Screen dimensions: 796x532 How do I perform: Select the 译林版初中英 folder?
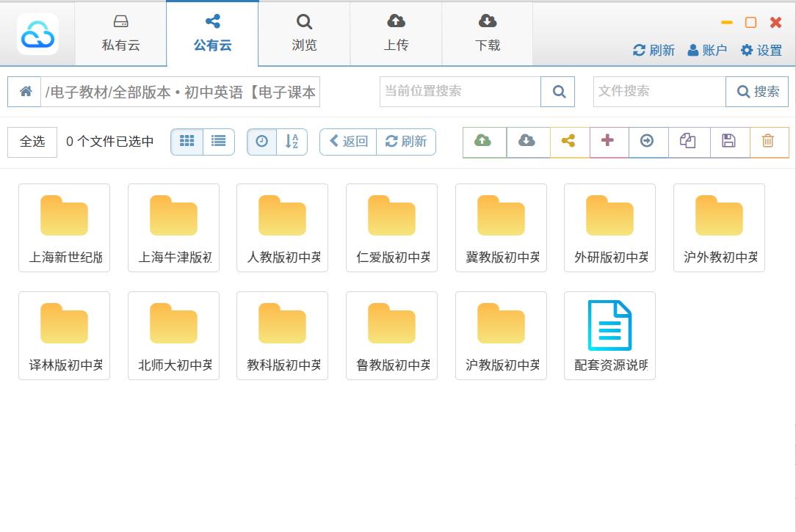[65, 336]
